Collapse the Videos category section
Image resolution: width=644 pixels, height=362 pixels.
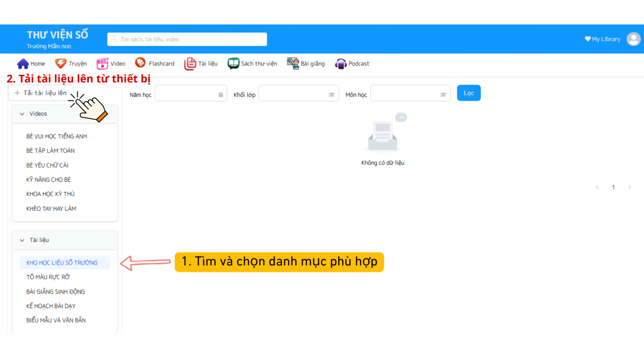pyautogui.click(x=22, y=114)
